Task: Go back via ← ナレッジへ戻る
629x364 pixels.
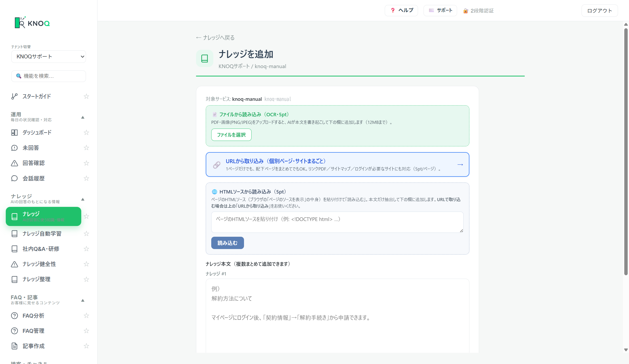Action: (215, 38)
